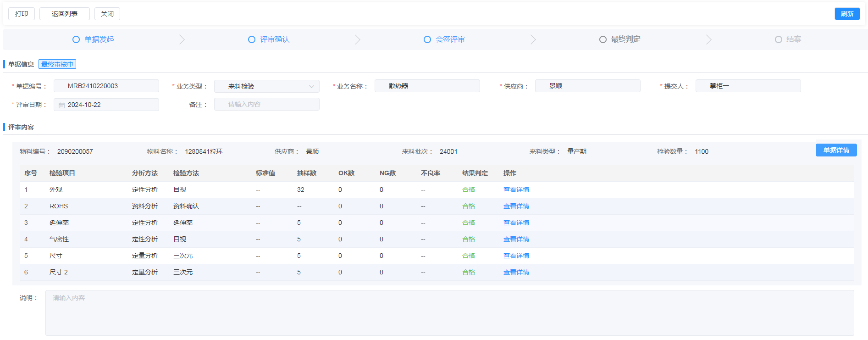Click the 分析方法 column header

coord(145,173)
